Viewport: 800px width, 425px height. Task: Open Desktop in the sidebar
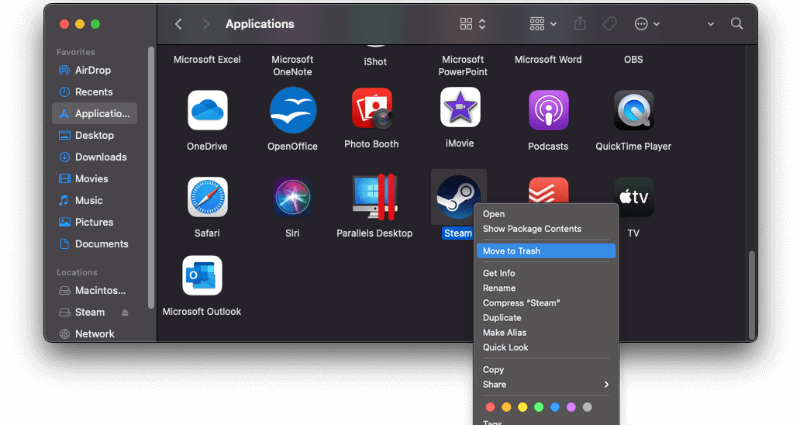point(94,135)
